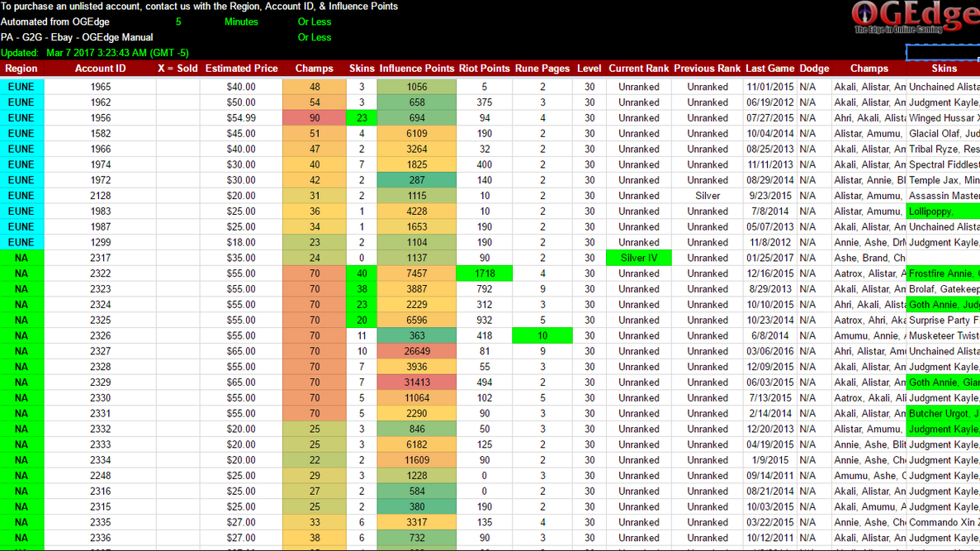Image resolution: width=980 pixels, height=551 pixels.
Task: Click account ID cell 1962
Action: pyautogui.click(x=100, y=102)
